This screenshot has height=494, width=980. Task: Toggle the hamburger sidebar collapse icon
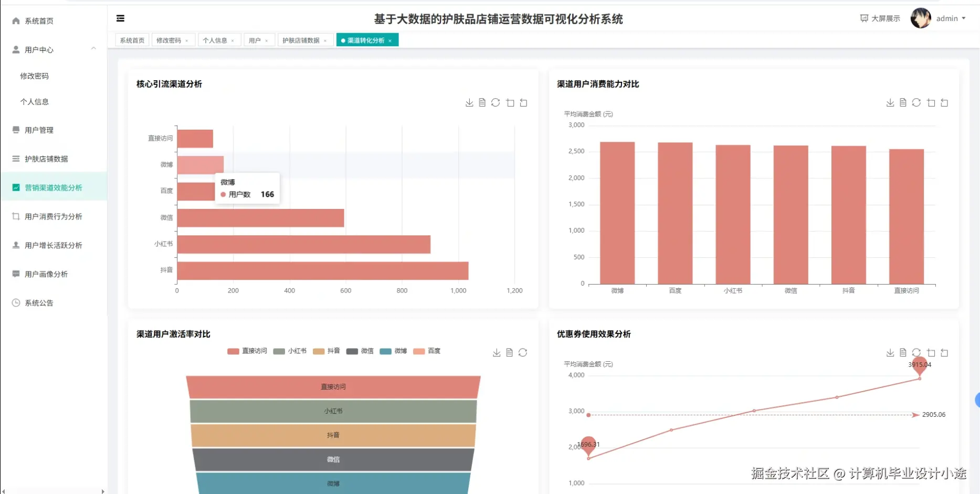click(120, 18)
